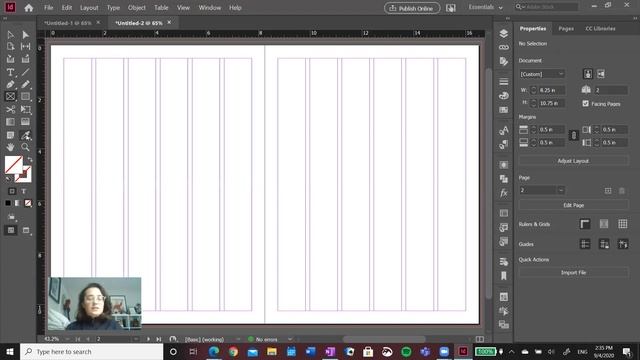The height and width of the screenshot is (360, 640).
Task: Apply None color swatch button
Action: [x=28, y=203]
